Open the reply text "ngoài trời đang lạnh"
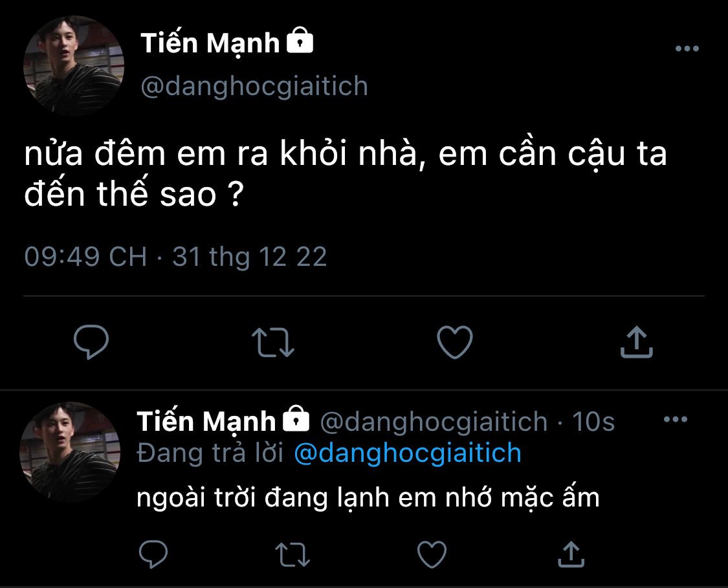Screen dimensions: 728x588 [x=368, y=497]
